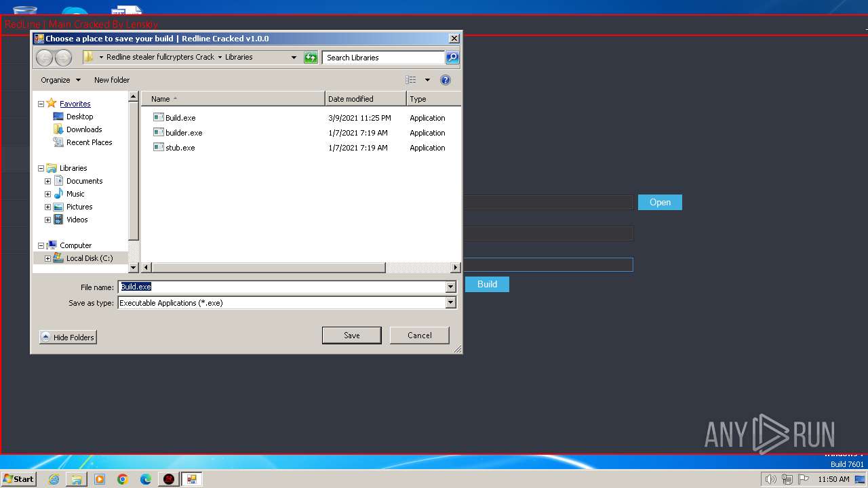Screen dimensions: 868x488
Task: Expand the Pictures tree node
Action: tap(47, 207)
